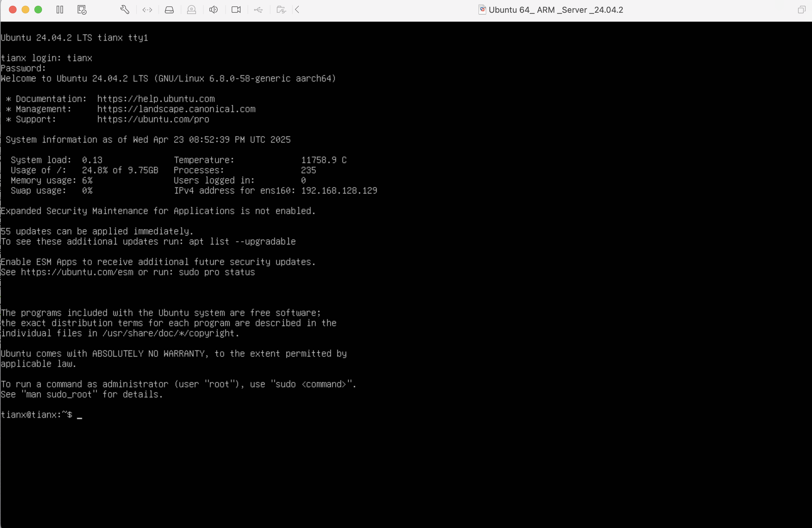Click the hard disk device icon
The height and width of the screenshot is (528, 812).
(169, 10)
